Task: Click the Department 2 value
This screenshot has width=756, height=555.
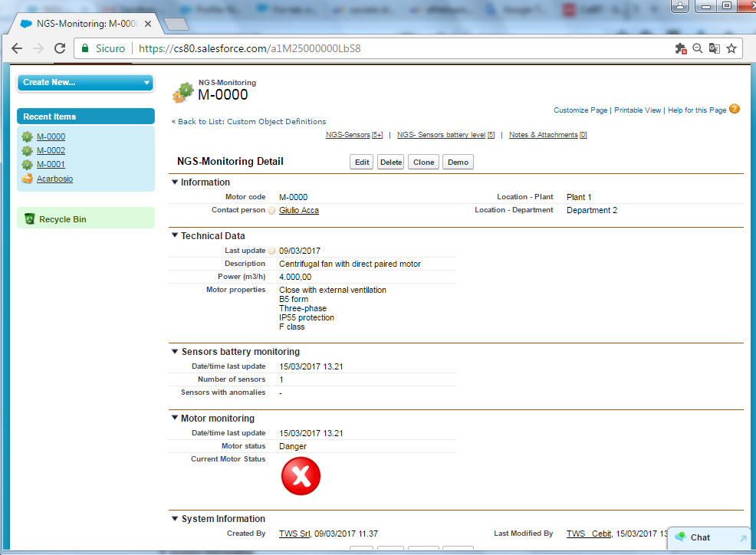Action: 592,210
